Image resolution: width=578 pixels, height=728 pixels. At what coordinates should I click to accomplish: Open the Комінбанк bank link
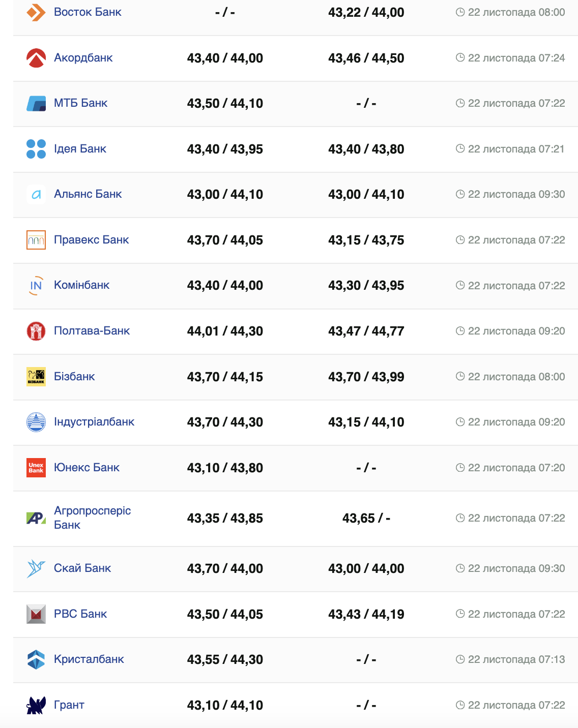click(81, 285)
